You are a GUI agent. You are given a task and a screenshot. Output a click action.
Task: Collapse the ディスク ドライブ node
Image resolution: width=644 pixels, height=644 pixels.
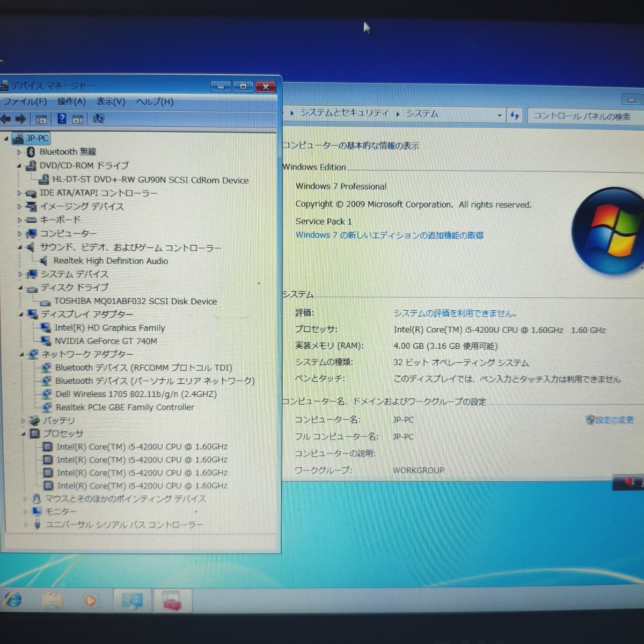point(20,288)
